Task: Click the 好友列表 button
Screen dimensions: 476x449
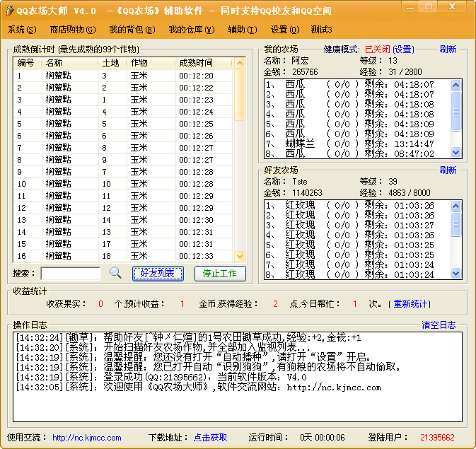Action: point(158,274)
